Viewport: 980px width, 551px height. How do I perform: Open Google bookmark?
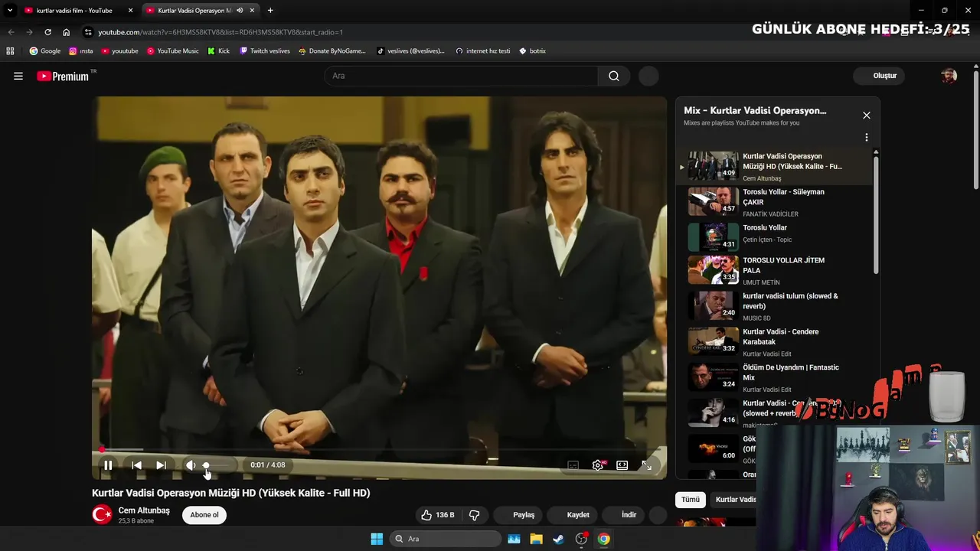click(x=45, y=51)
